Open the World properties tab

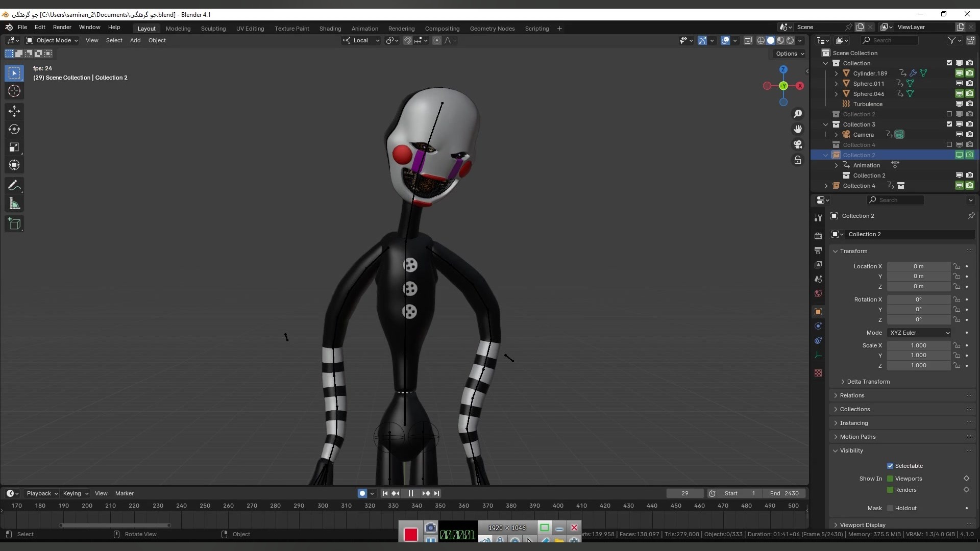click(x=818, y=293)
